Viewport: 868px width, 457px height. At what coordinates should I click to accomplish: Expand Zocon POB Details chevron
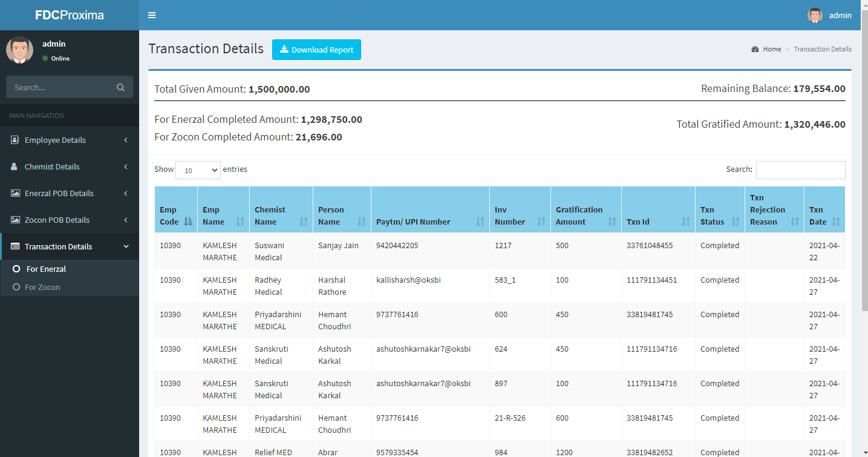click(x=126, y=220)
